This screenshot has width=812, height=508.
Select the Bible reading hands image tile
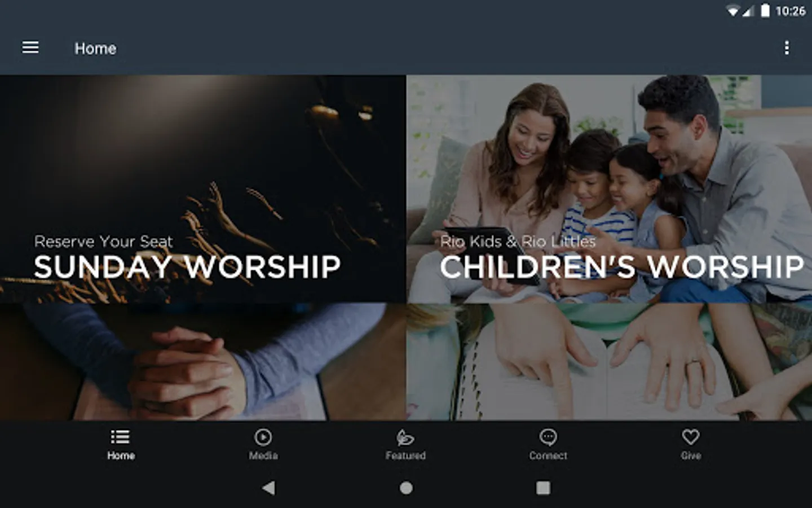[x=609, y=362]
